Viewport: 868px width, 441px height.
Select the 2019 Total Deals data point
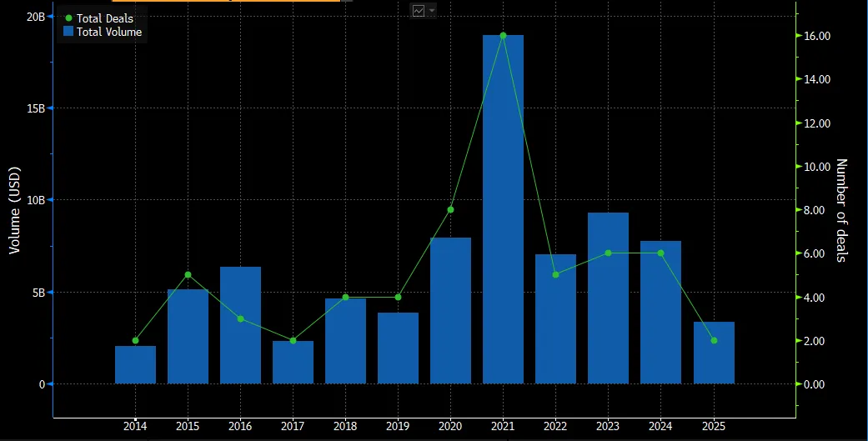point(398,297)
